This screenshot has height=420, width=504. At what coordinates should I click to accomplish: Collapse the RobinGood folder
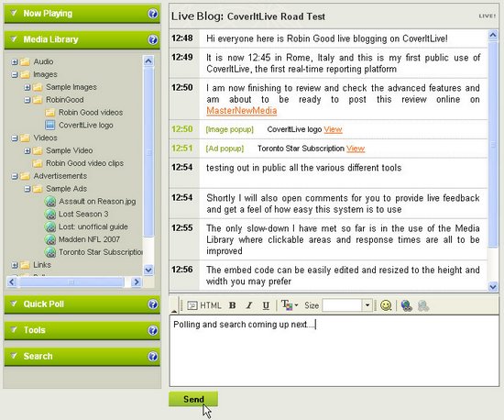(27, 100)
